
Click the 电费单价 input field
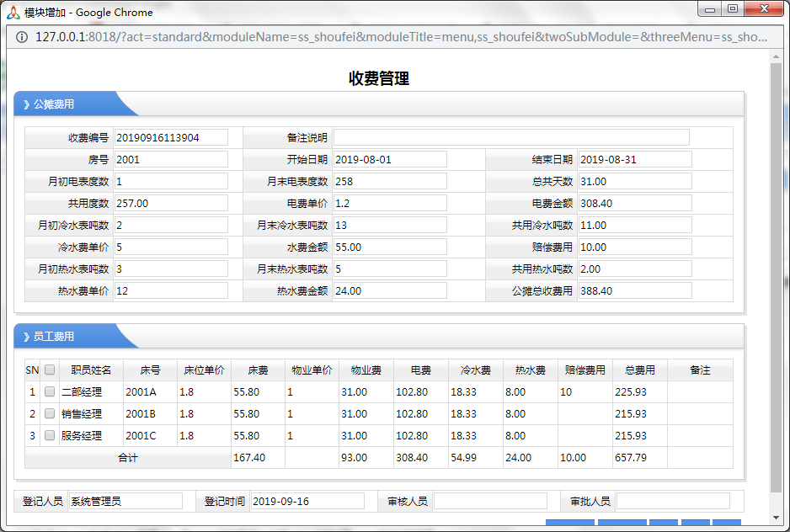pos(389,203)
